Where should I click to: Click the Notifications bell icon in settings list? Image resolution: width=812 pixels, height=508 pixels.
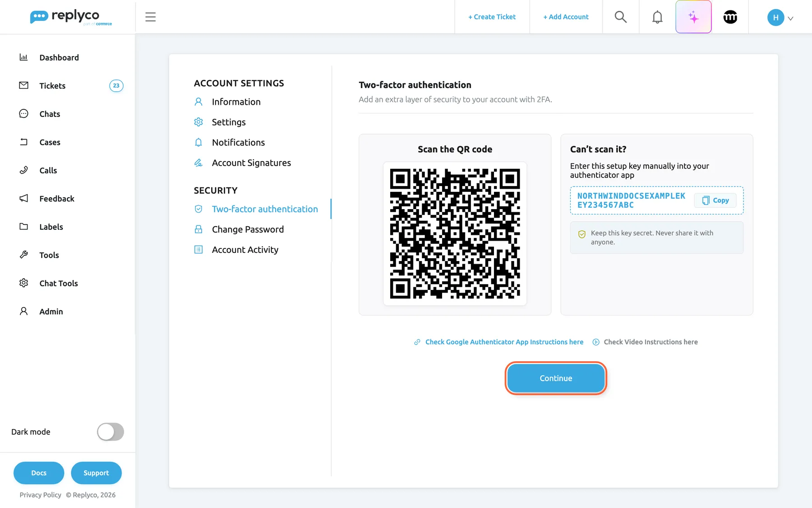point(198,142)
